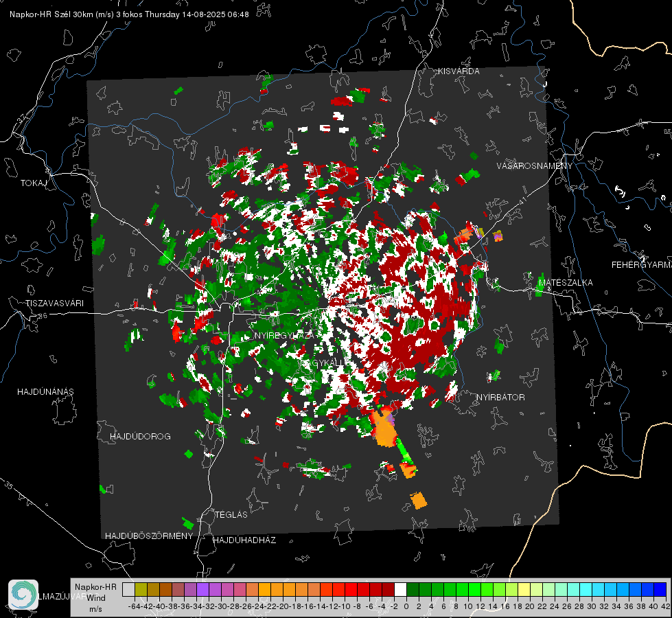Click the '0' legend value
672x618 pixels.
click(x=406, y=606)
